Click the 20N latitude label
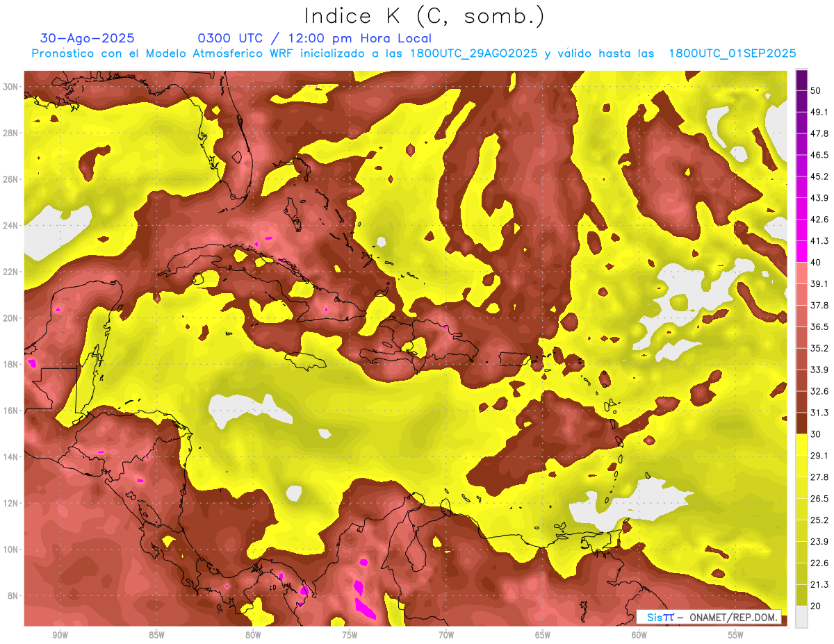Image resolution: width=834 pixels, height=644 pixels. 10,318
